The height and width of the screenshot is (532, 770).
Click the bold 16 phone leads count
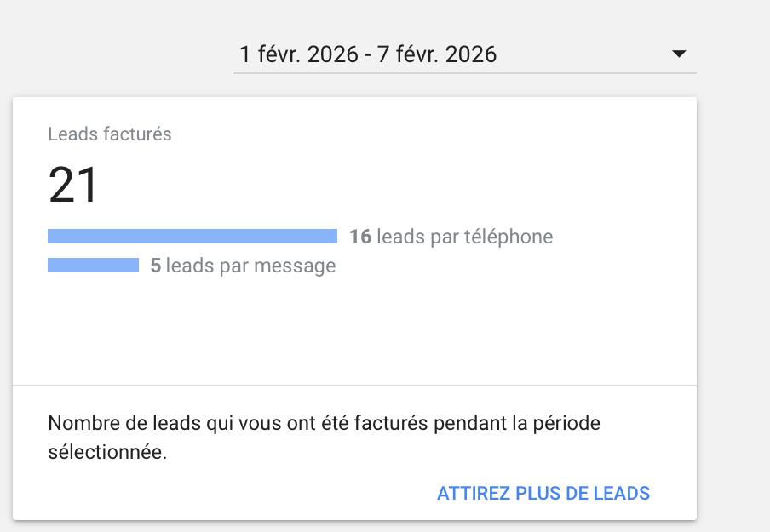click(359, 237)
